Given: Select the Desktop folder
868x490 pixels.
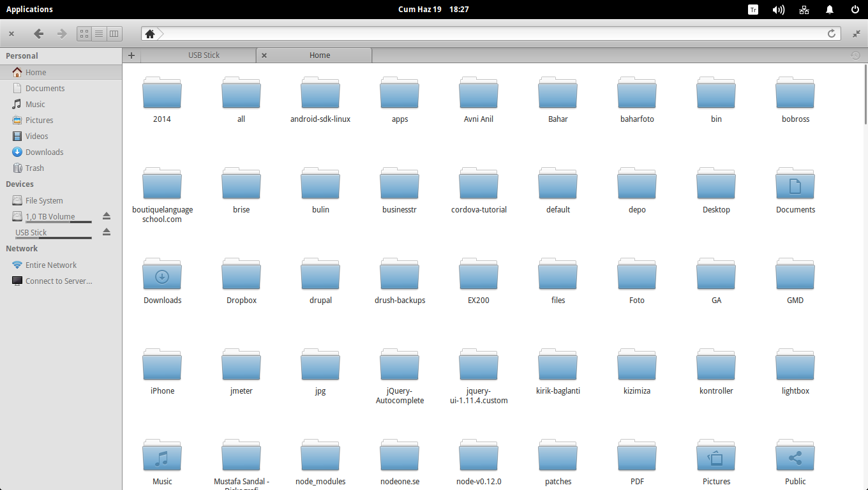Looking at the screenshot, I should point(716,190).
